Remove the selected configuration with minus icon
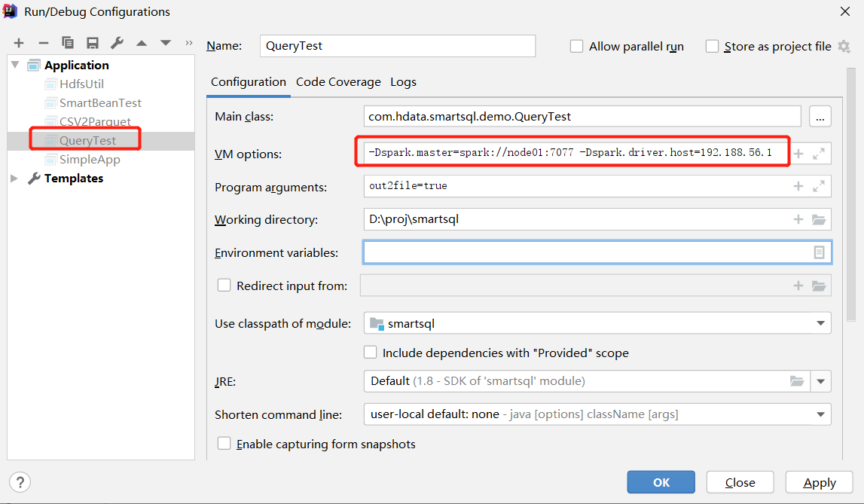Viewport: 864px width, 504px height. coord(44,44)
